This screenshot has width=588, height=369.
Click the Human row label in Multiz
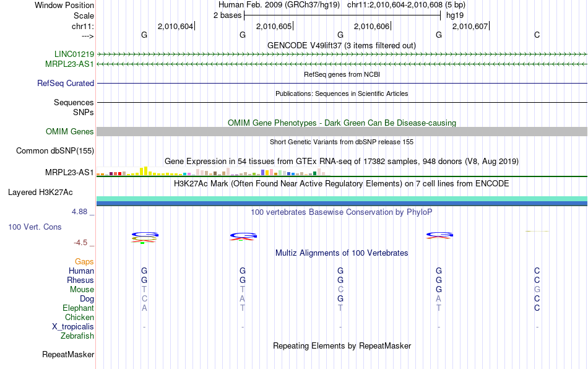tap(81, 271)
